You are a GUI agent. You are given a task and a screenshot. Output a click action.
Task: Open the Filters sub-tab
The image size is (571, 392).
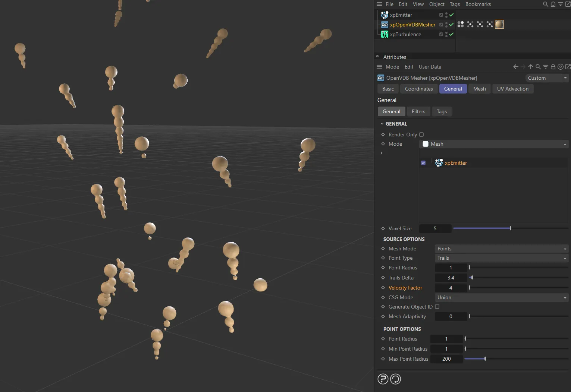pyautogui.click(x=418, y=111)
